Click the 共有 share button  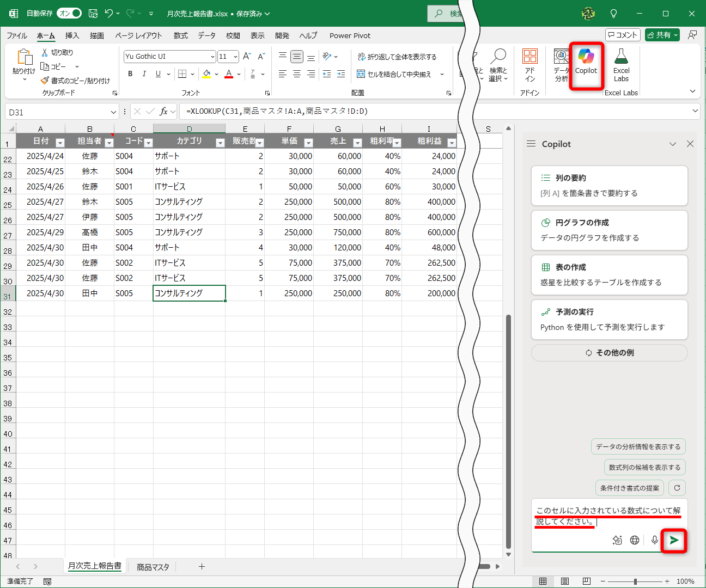click(x=662, y=35)
